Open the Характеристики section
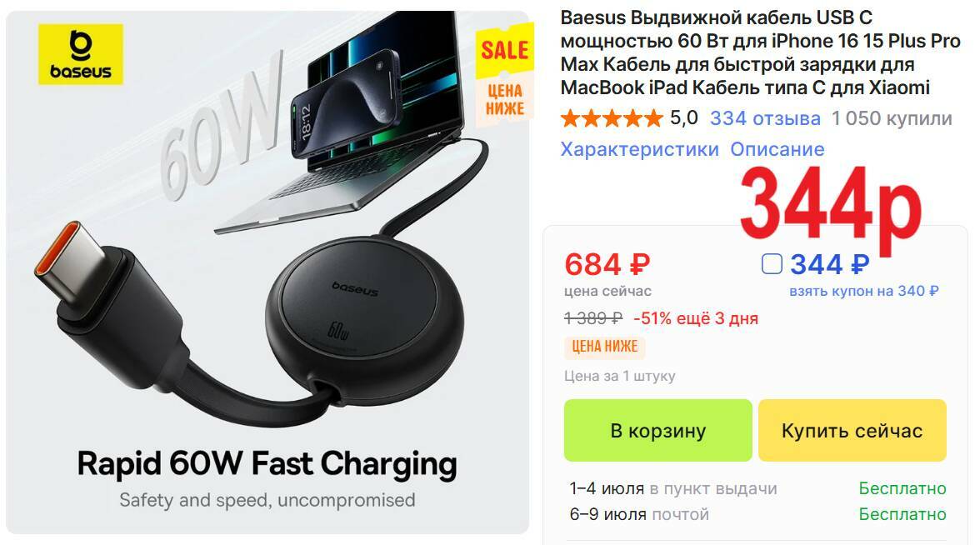The width and height of the screenshot is (980, 545). [639, 149]
